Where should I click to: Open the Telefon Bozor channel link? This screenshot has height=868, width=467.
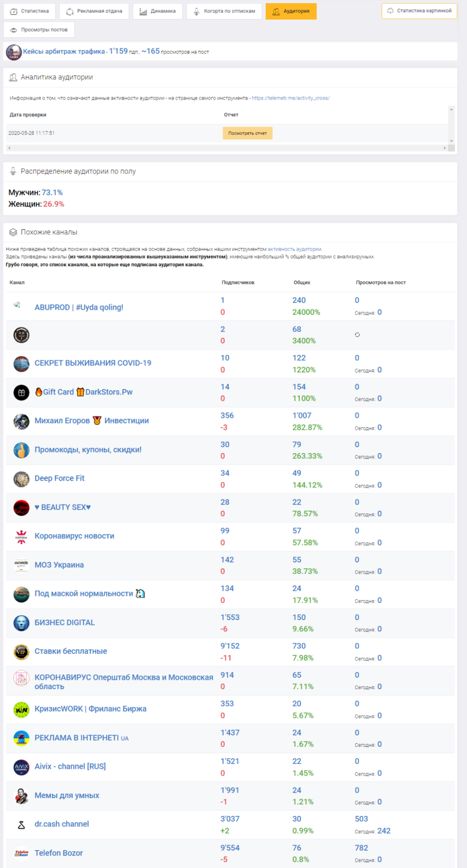click(59, 853)
